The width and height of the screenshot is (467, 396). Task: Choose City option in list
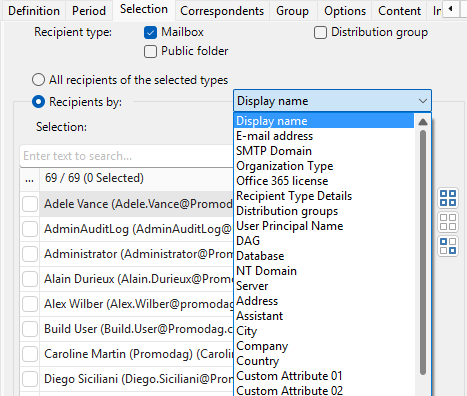pos(324,331)
